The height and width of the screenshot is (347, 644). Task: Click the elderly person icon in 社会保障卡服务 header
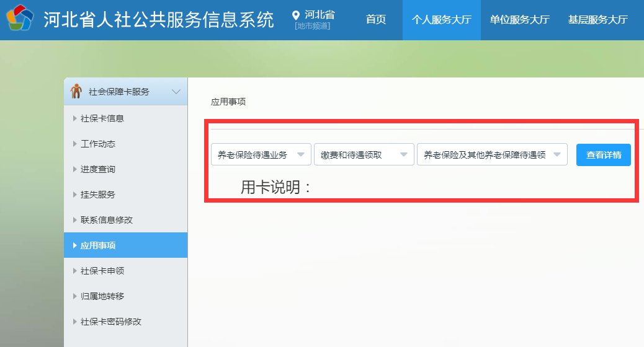tap(76, 91)
